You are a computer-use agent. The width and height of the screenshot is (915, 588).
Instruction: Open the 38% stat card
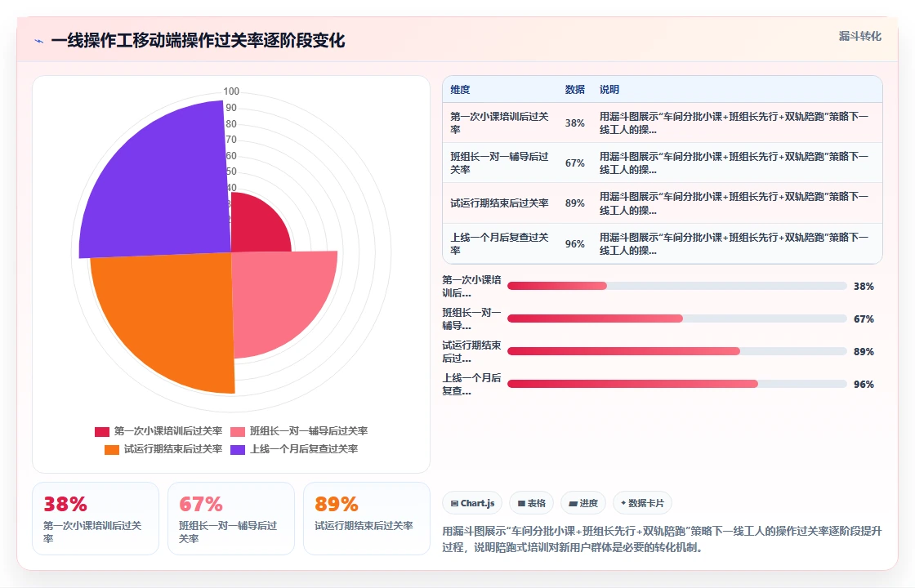(95, 519)
